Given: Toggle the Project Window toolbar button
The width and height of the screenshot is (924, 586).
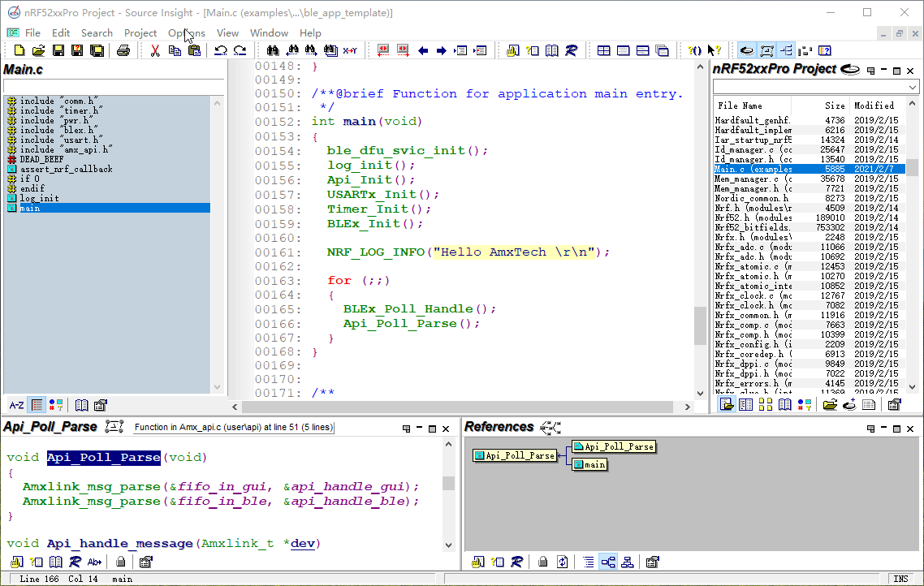Looking at the screenshot, I should point(747,50).
